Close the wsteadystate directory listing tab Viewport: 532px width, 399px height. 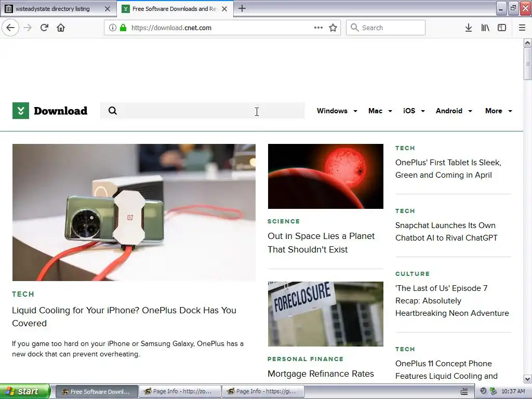pyautogui.click(x=108, y=9)
